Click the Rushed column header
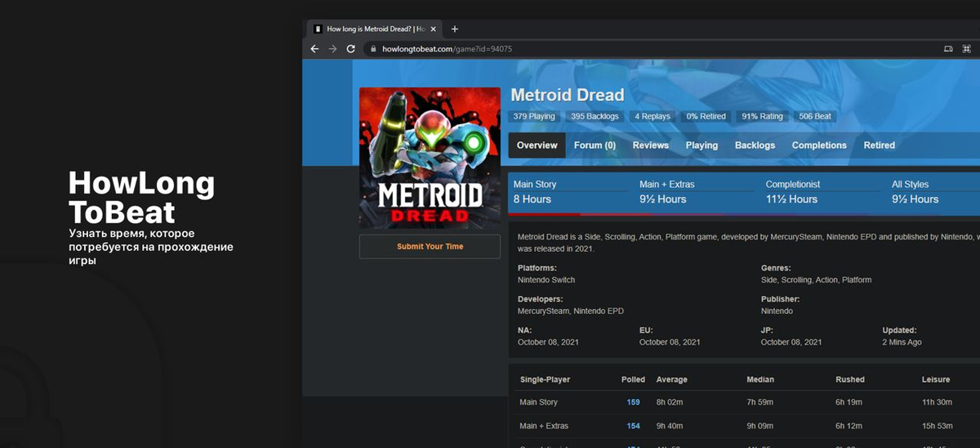 (x=850, y=379)
